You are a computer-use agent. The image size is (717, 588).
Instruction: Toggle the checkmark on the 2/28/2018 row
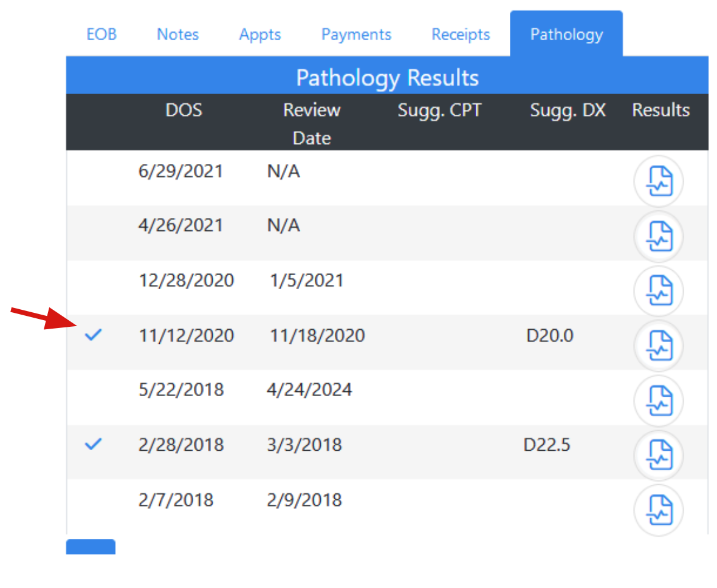point(93,445)
